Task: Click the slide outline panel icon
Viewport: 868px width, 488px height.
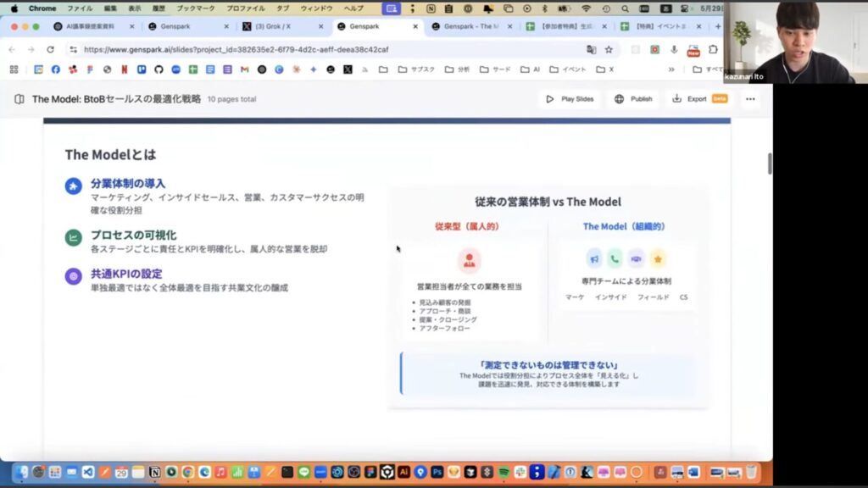Action: pyautogui.click(x=19, y=99)
